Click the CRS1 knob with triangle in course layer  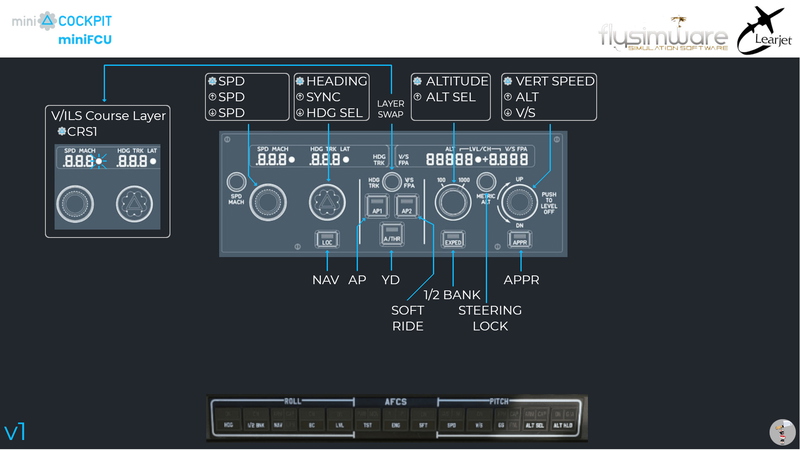coord(133,203)
